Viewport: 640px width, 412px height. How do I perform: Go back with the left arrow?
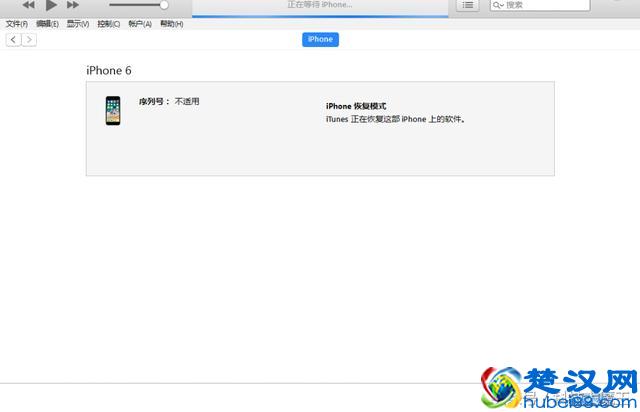coord(13,40)
